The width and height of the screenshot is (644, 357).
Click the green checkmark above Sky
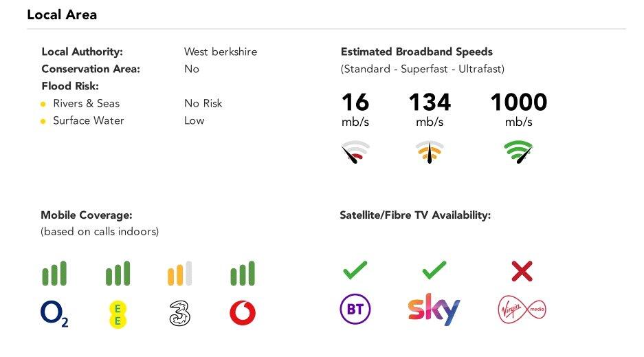pos(434,270)
